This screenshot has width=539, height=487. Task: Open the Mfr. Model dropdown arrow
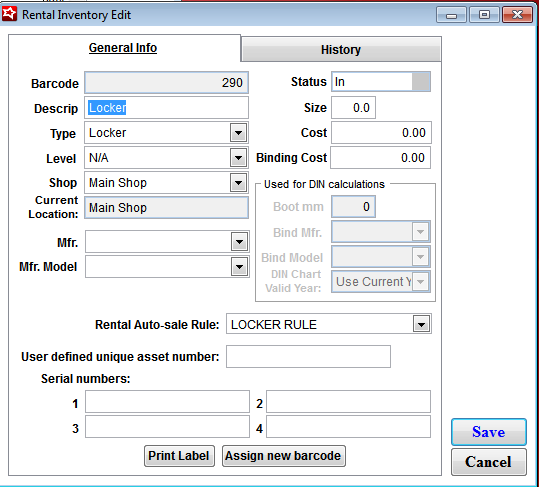(240, 267)
